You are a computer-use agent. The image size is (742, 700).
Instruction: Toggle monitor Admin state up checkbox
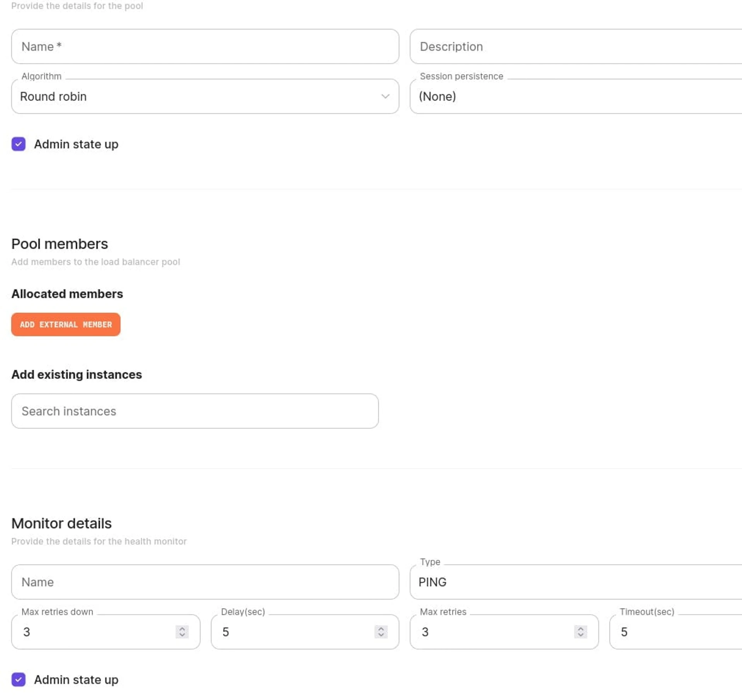[19, 680]
